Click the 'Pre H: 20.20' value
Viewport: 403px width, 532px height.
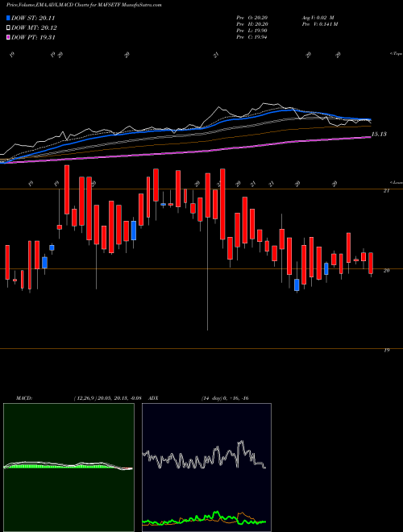coord(251,24)
